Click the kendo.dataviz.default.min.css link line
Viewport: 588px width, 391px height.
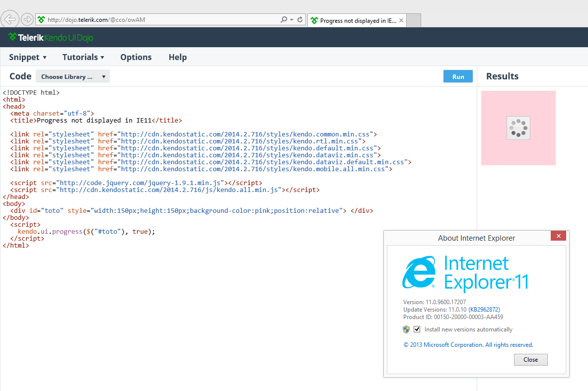point(211,162)
